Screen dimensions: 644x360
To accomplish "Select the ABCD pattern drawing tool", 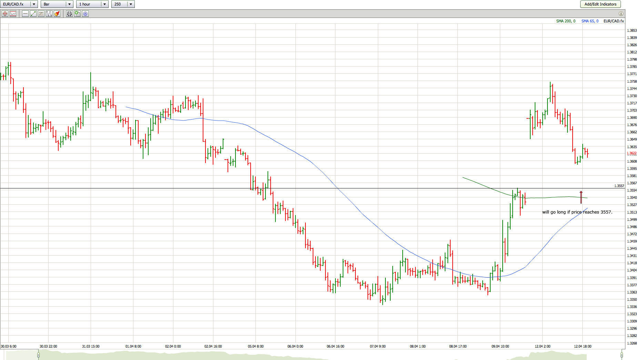I will coord(49,14).
